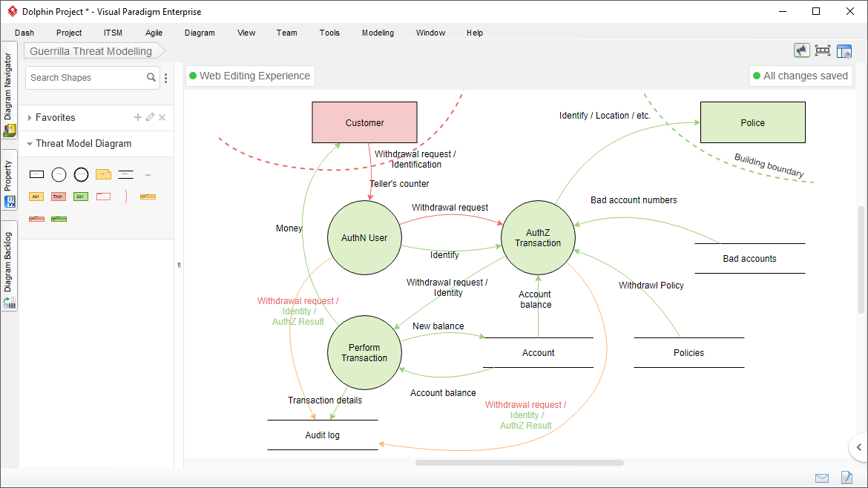Screen dimensions: 868x488
Task: Select the yellow A01 shape
Action: point(36,197)
